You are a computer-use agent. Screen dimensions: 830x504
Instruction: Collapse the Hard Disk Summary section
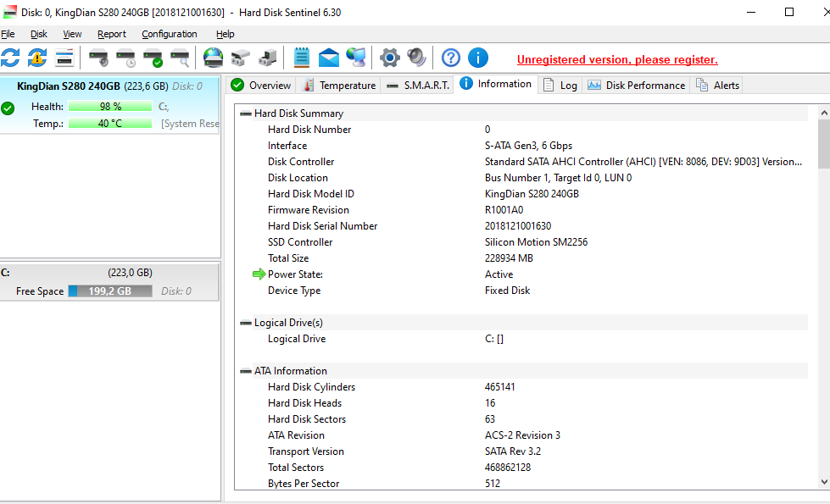[x=246, y=114]
